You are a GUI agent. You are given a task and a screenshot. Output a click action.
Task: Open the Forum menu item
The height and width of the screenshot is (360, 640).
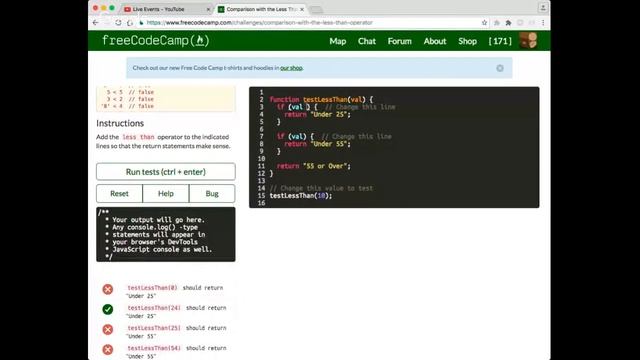[x=400, y=41]
